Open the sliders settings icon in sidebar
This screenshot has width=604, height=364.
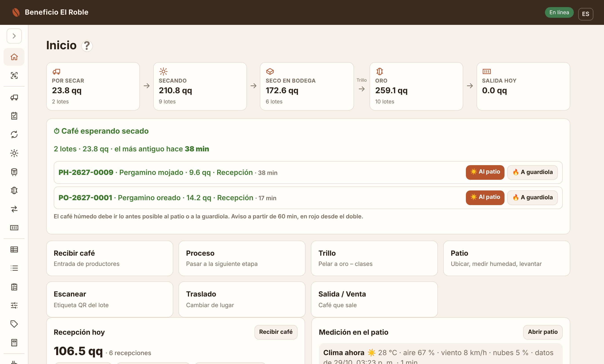pos(14,305)
